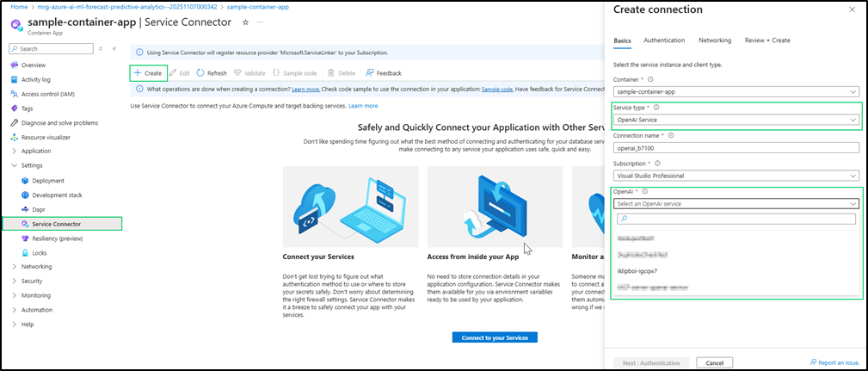Open the Subscription dropdown
868x371 pixels.
pyautogui.click(x=735, y=176)
